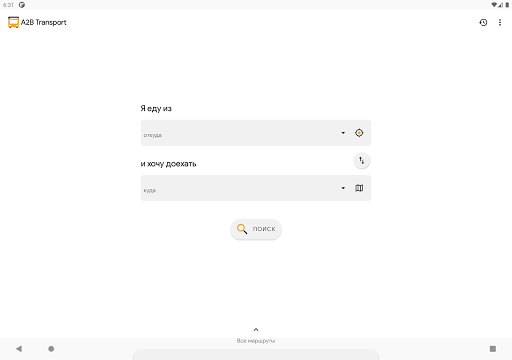
Task: Open the trip history clock icon
Action: [483, 22]
